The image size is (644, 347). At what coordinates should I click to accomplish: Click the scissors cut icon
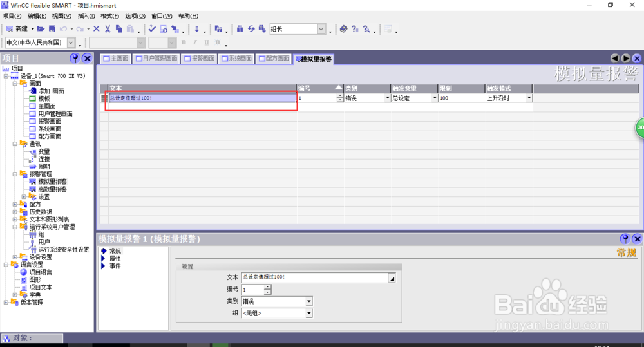[x=108, y=29]
